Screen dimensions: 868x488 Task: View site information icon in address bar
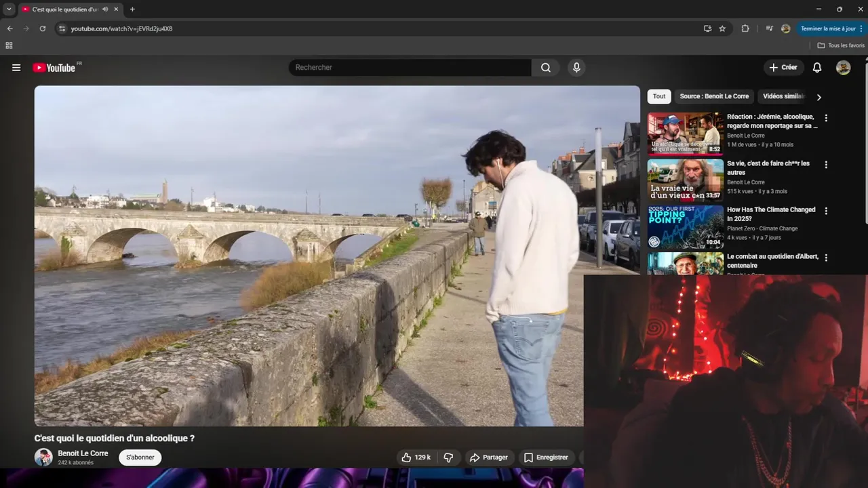pos(62,28)
